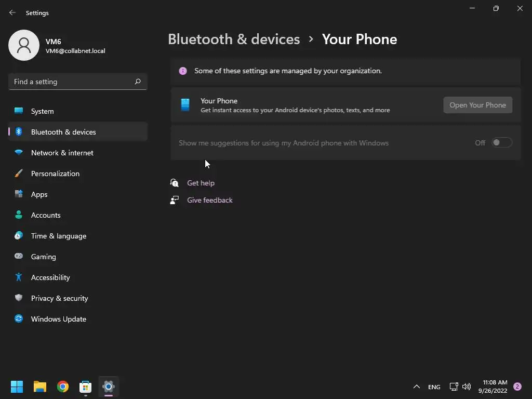
Task: Open the volume control in system tray
Action: click(467, 387)
